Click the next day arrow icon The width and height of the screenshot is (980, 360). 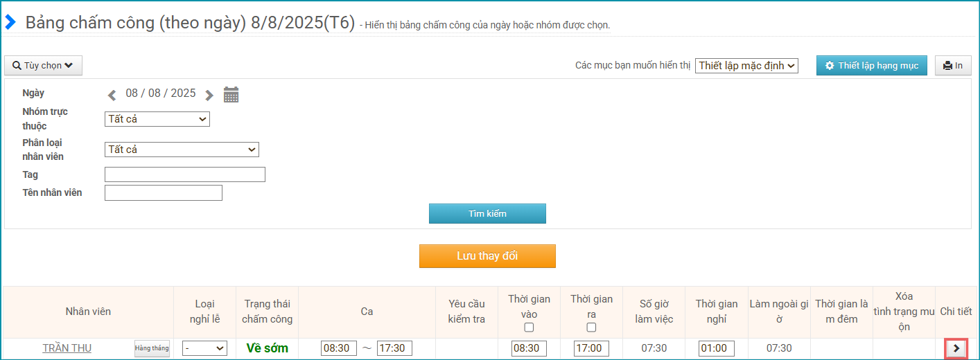coord(209,95)
